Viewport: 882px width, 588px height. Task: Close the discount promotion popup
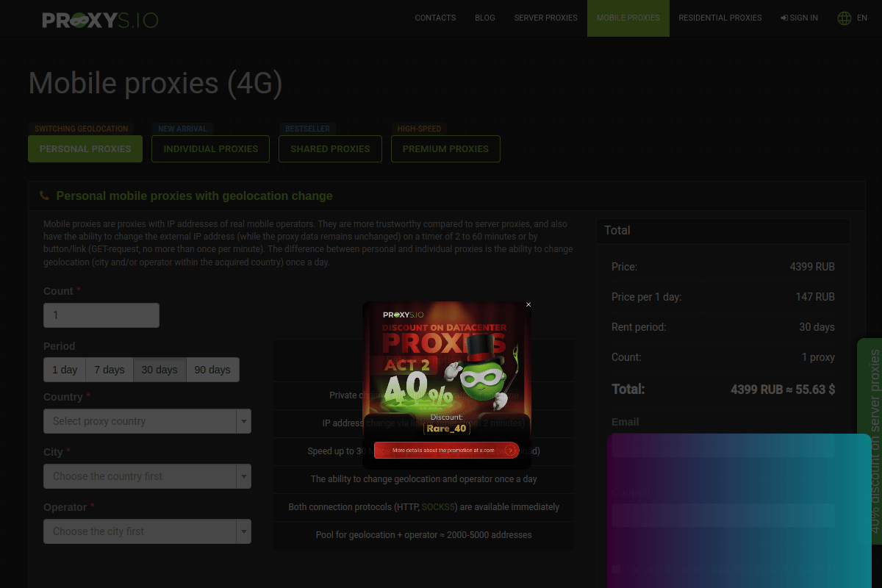pyautogui.click(x=528, y=304)
